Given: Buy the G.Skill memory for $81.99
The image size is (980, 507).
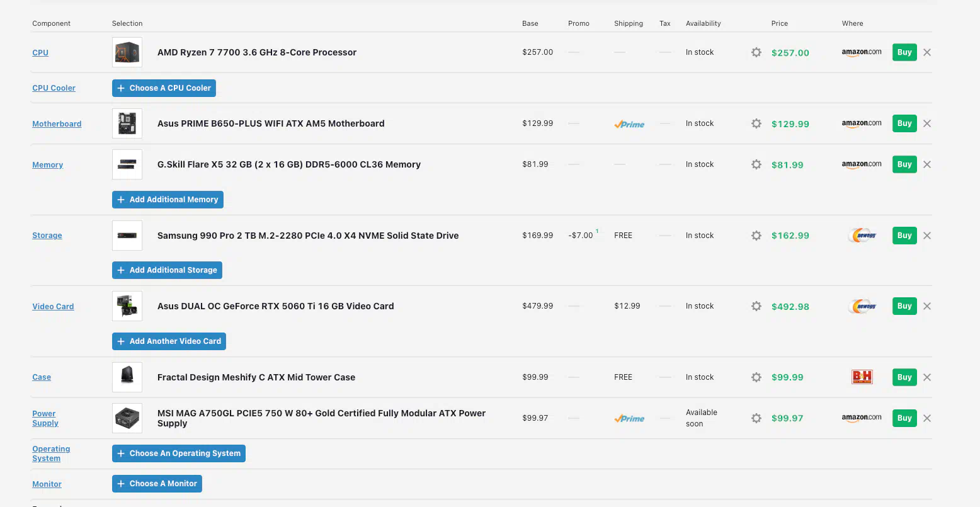Looking at the screenshot, I should 904,164.
